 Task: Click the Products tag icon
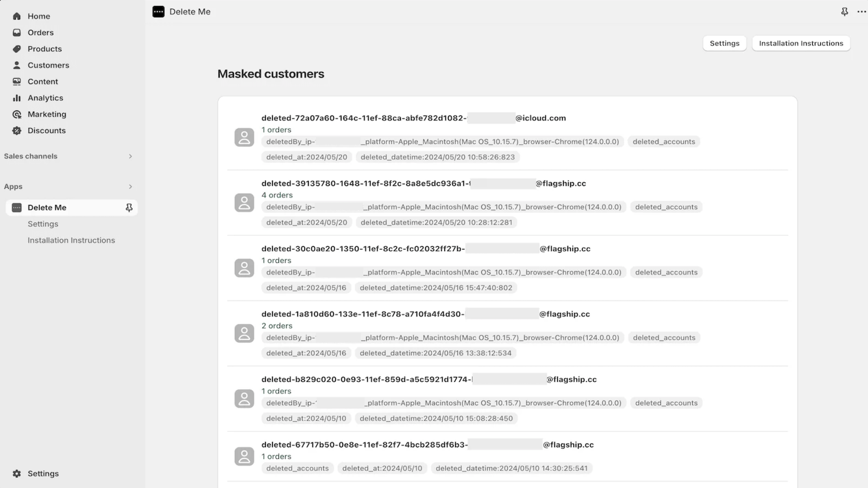(17, 49)
